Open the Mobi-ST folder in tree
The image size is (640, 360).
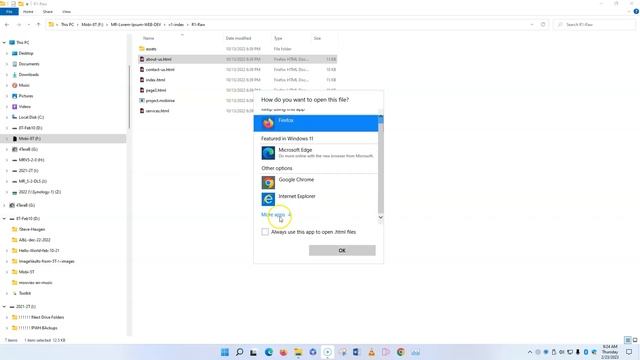[26, 272]
